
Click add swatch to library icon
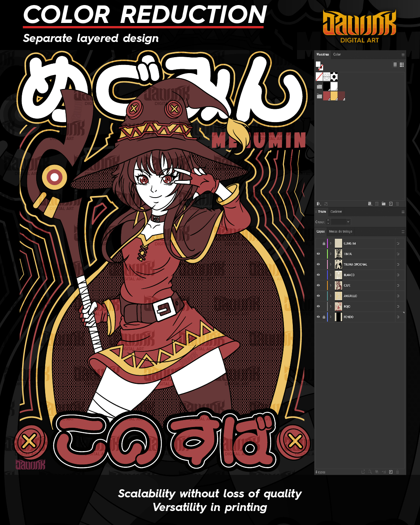pyautogui.click(x=326, y=204)
